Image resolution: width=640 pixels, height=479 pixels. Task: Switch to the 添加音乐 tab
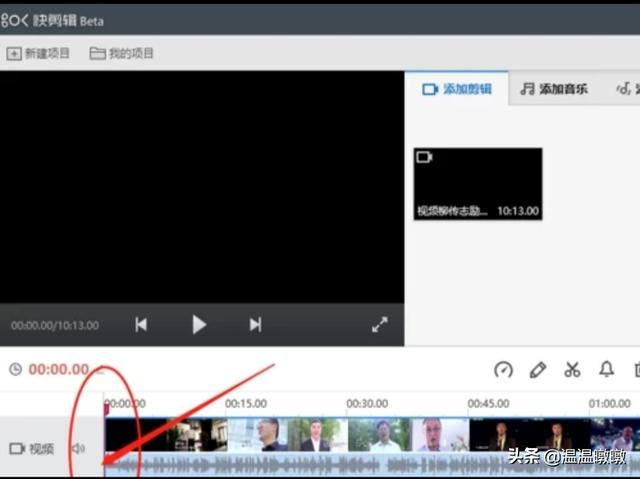pos(553,89)
